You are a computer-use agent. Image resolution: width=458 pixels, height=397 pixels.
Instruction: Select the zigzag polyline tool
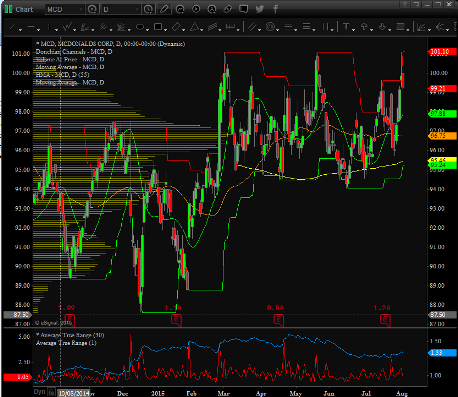(x=68, y=27)
